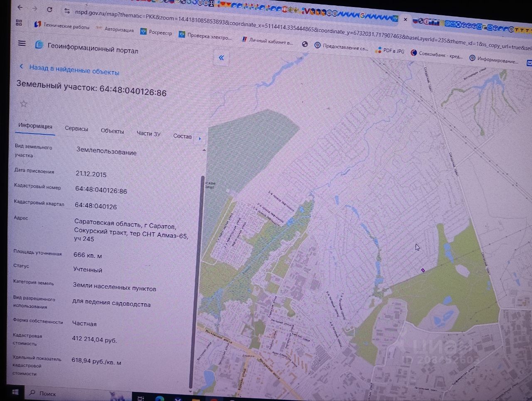532x401 pixels.
Task: Open the PDF в JPG bookmark
Action: [389, 51]
